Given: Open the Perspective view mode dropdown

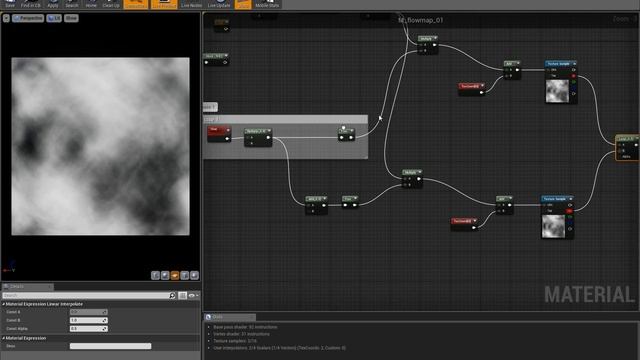Looking at the screenshot, I should [28, 18].
